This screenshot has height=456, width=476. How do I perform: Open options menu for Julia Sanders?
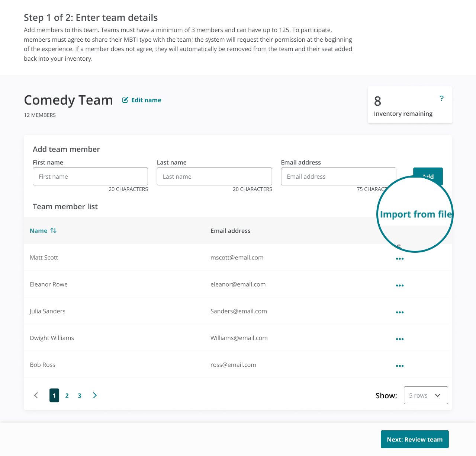point(400,312)
